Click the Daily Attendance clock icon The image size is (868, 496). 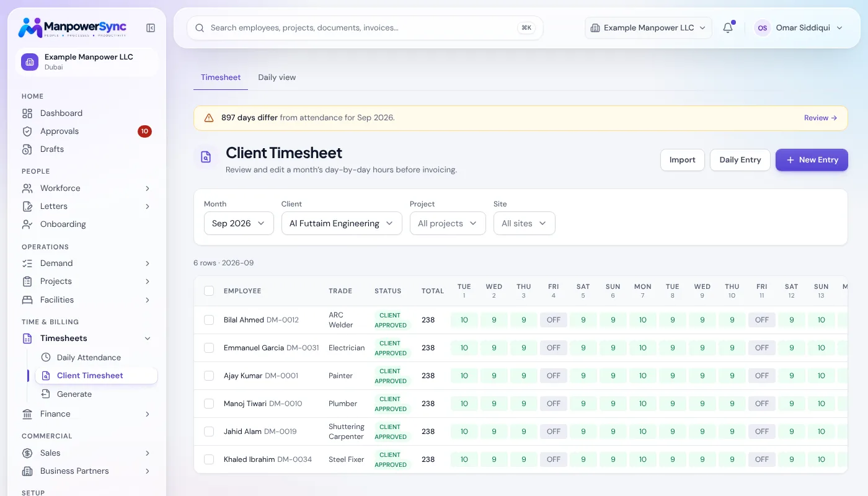[x=45, y=358]
